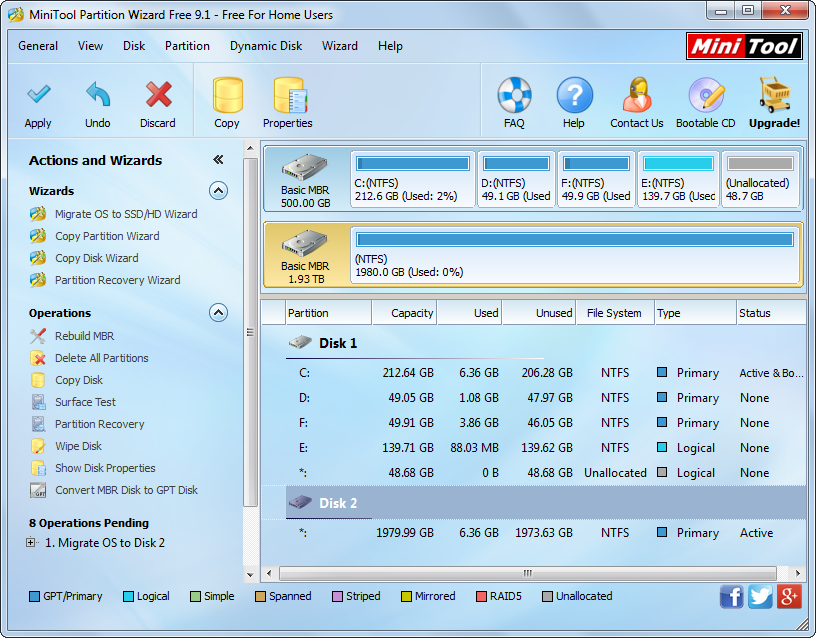Open the Help menu
This screenshot has width=816, height=638.
coord(390,46)
